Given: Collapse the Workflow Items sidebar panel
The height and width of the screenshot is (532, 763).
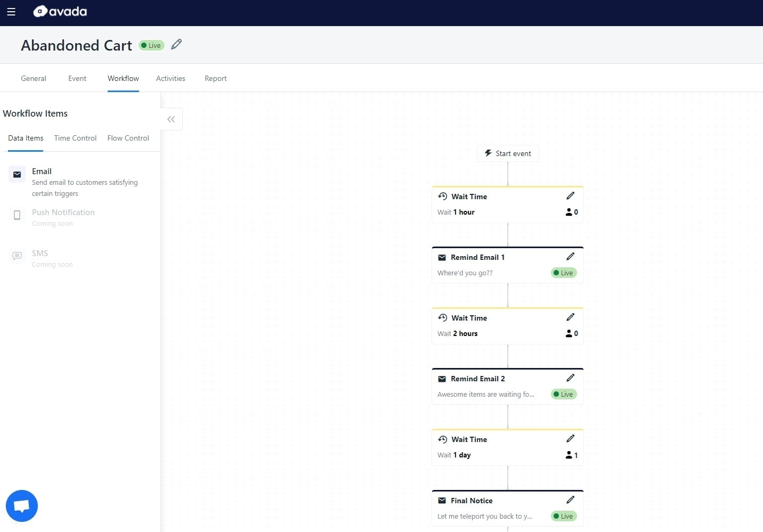Looking at the screenshot, I should [x=171, y=119].
